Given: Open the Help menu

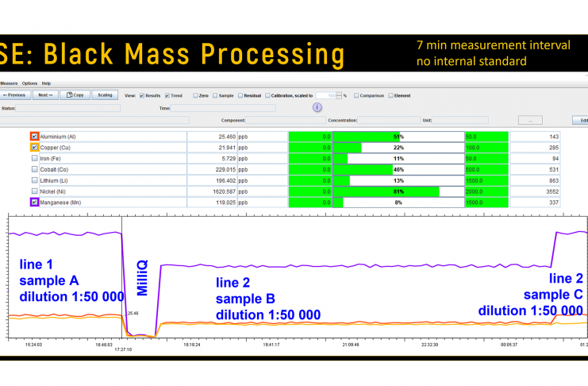Looking at the screenshot, I should [46, 83].
